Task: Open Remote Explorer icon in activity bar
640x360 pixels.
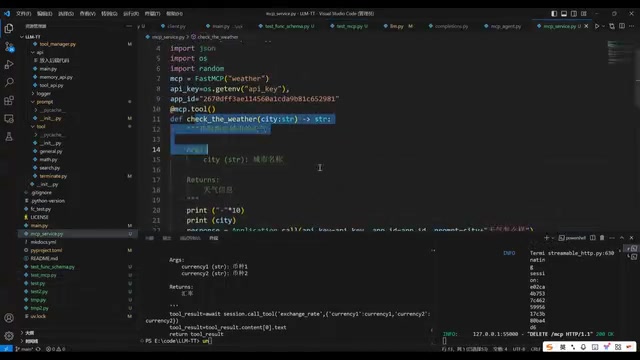Action: coord(9,118)
